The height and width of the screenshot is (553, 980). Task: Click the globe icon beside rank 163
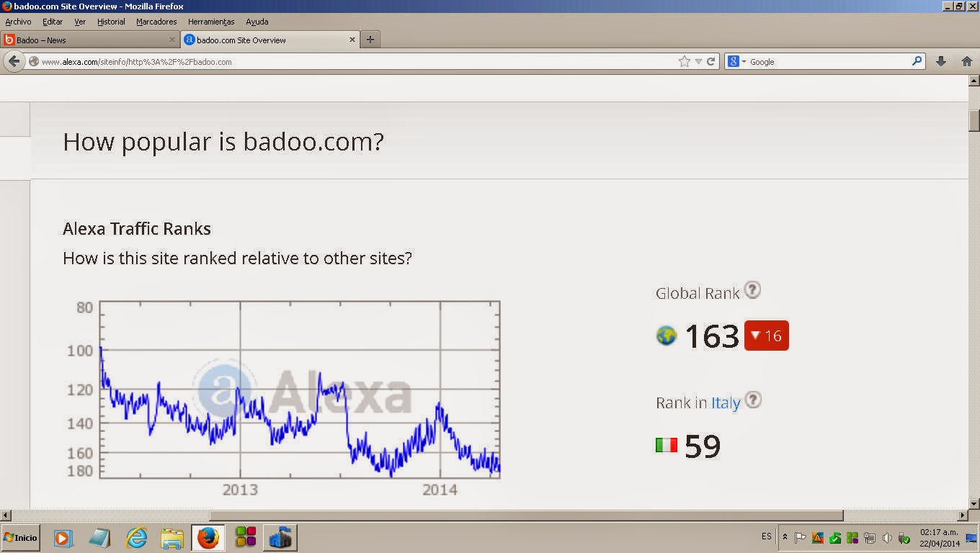[667, 336]
